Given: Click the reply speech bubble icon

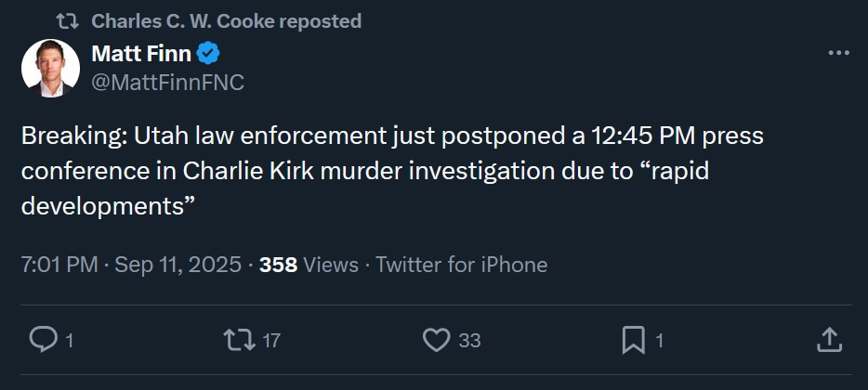Looking at the screenshot, I should point(43,341).
